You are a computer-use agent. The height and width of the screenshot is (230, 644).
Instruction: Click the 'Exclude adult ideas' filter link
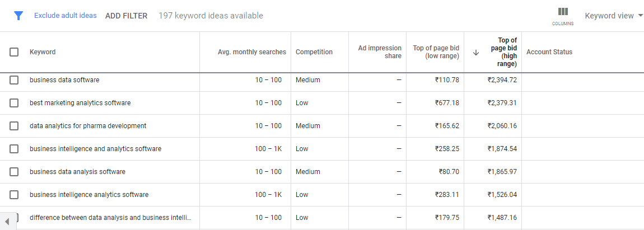(65, 16)
